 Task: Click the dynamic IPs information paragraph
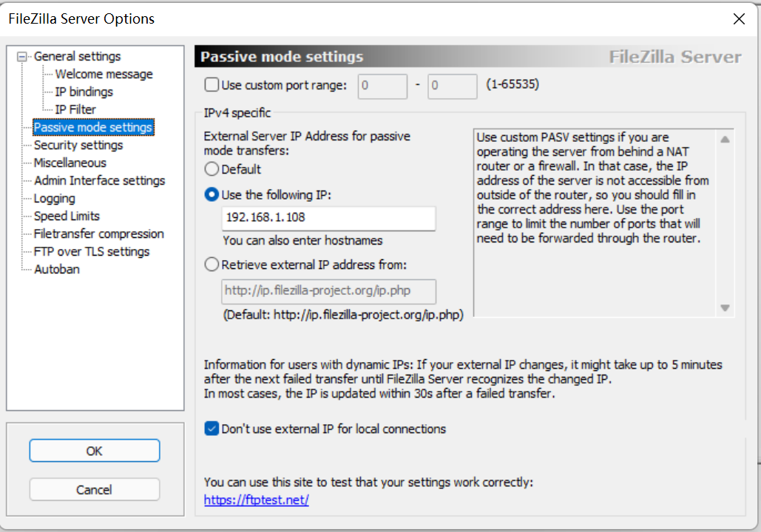[x=463, y=379]
